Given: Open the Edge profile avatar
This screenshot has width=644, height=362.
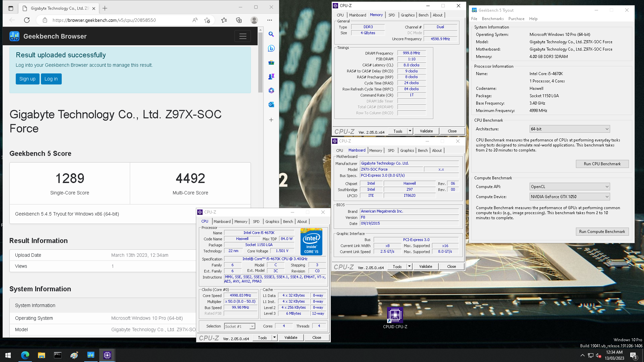Looking at the screenshot, I should pos(254,20).
